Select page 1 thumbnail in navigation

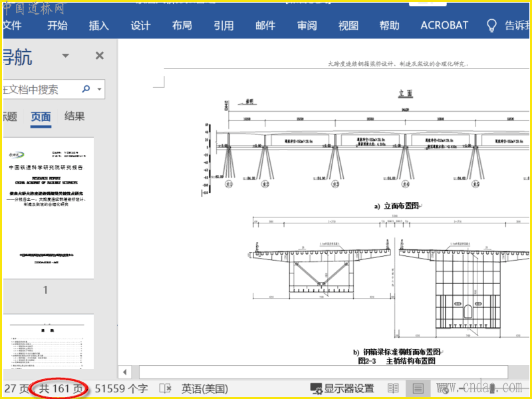49,208
